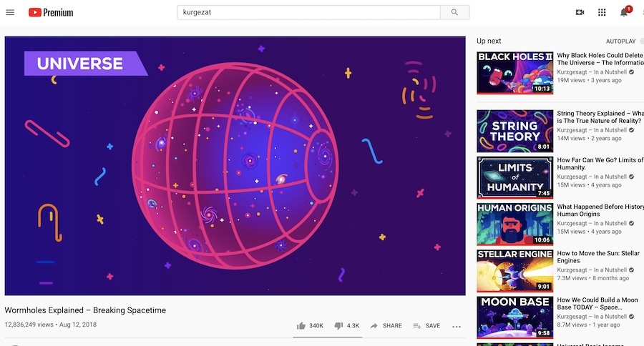Click the 9:58 duration badge

coord(543,333)
